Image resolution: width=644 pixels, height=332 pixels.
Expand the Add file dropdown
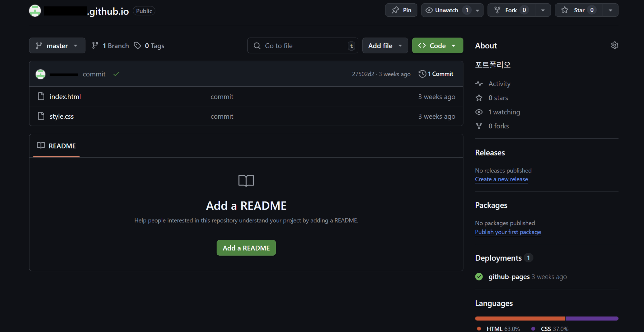385,46
